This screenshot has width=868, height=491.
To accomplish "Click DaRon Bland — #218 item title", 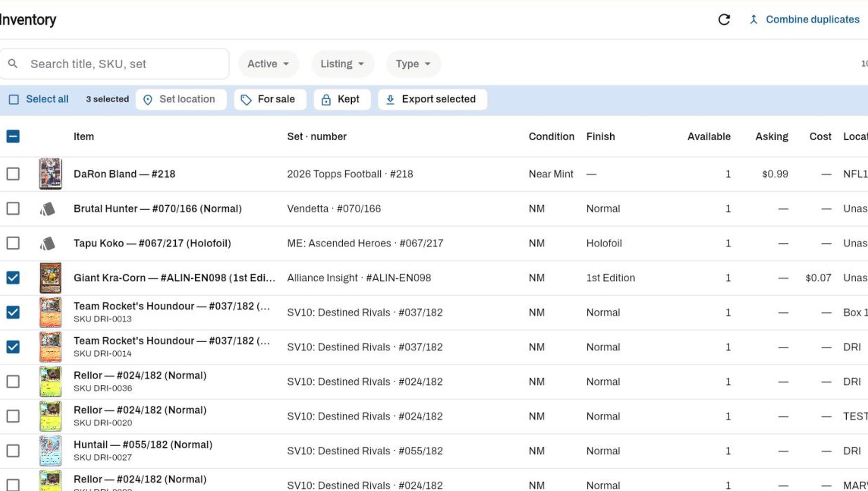I will click(x=124, y=174).
